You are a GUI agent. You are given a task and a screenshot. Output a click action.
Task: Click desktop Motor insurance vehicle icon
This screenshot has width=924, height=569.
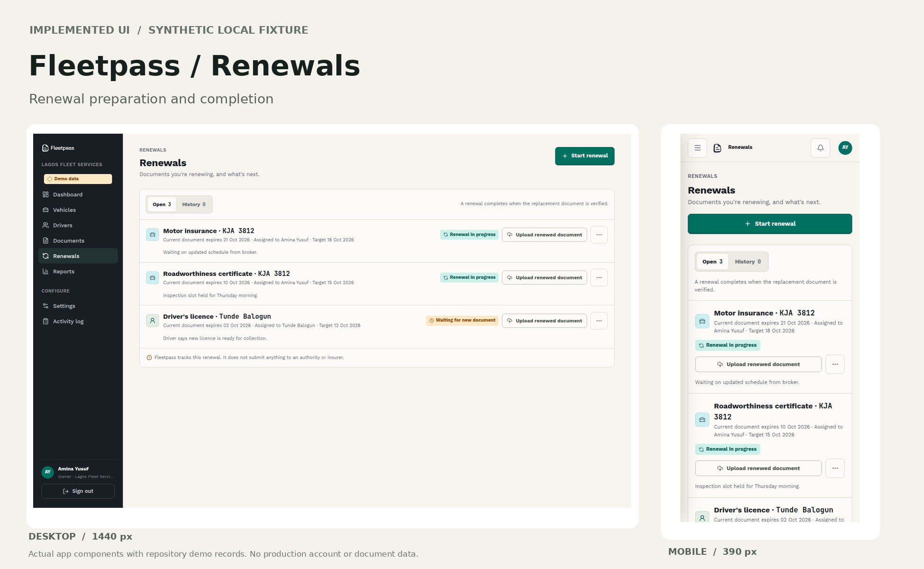click(153, 235)
